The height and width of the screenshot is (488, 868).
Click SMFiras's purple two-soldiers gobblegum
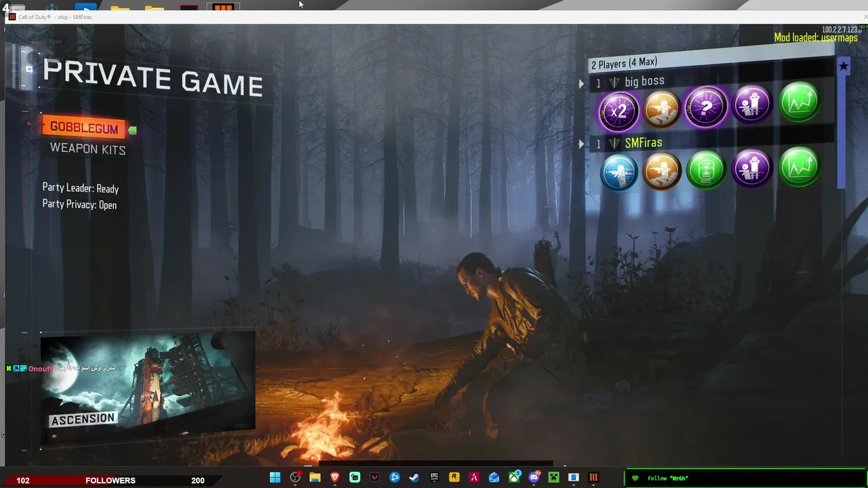click(751, 167)
